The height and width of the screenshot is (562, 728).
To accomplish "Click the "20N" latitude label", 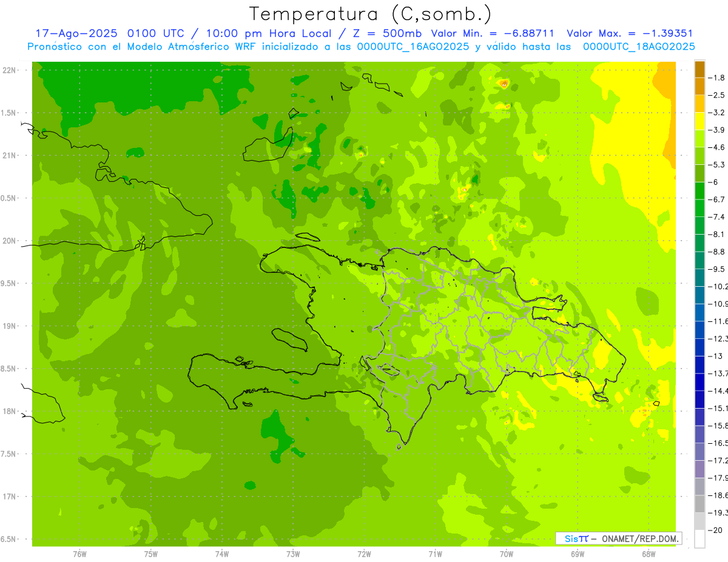I will [x=10, y=241].
